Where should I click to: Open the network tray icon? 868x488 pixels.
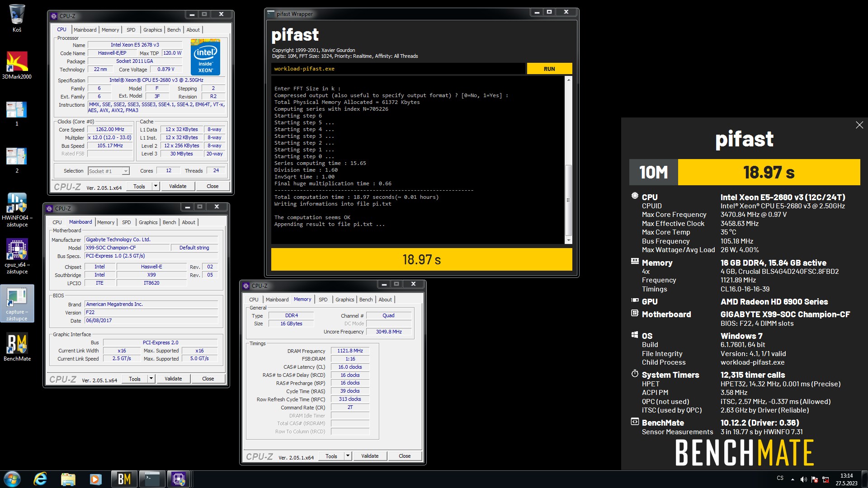tap(826, 479)
